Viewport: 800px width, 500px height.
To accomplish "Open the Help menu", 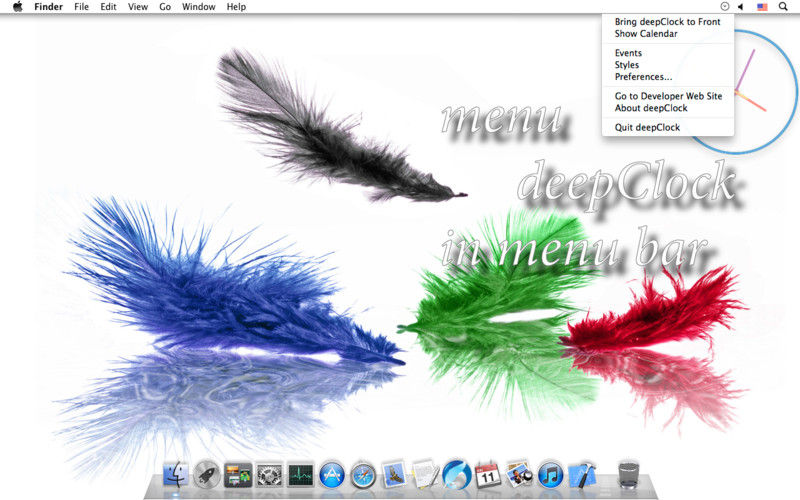I will coord(236,7).
